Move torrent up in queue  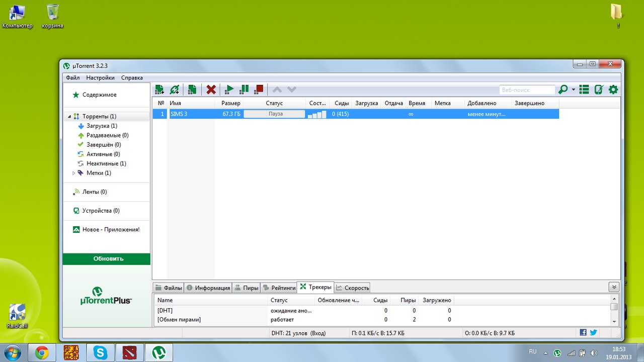(x=277, y=89)
